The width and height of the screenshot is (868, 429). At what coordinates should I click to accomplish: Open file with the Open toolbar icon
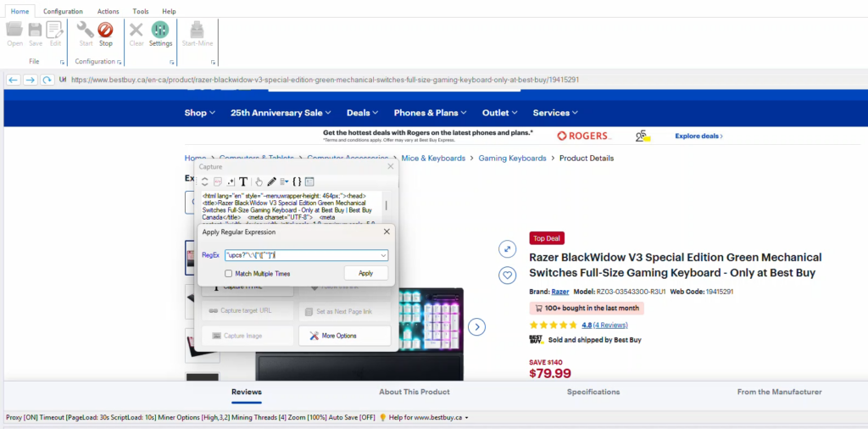click(14, 30)
